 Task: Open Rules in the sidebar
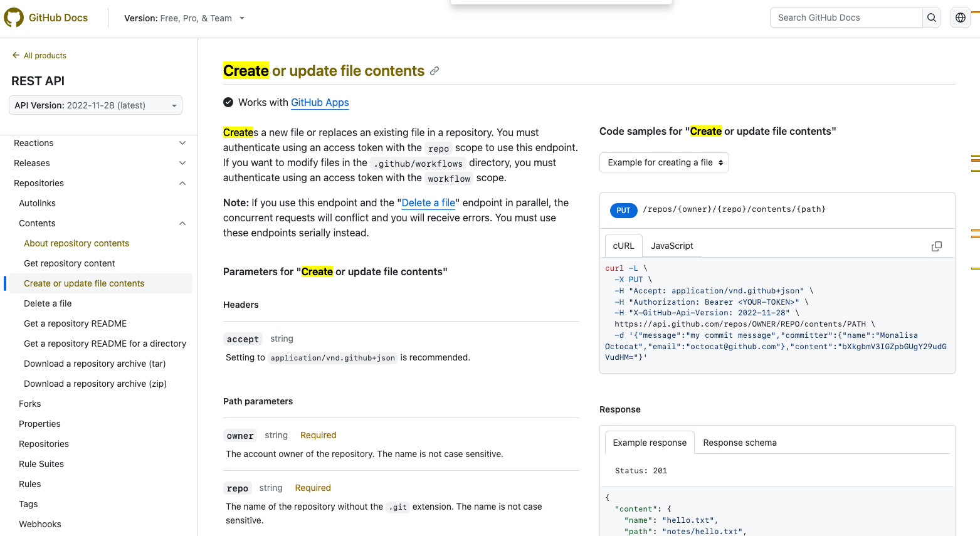point(29,484)
